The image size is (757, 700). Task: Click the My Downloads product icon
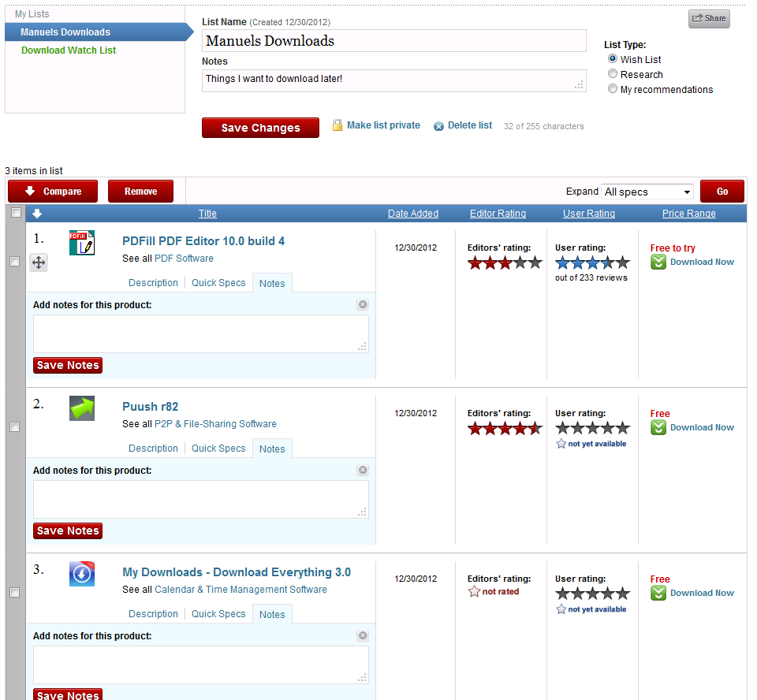point(81,574)
